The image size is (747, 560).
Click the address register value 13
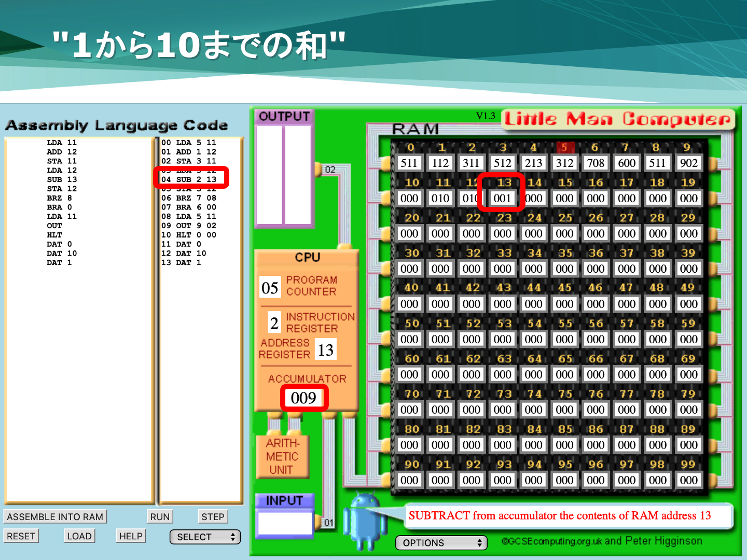(325, 350)
